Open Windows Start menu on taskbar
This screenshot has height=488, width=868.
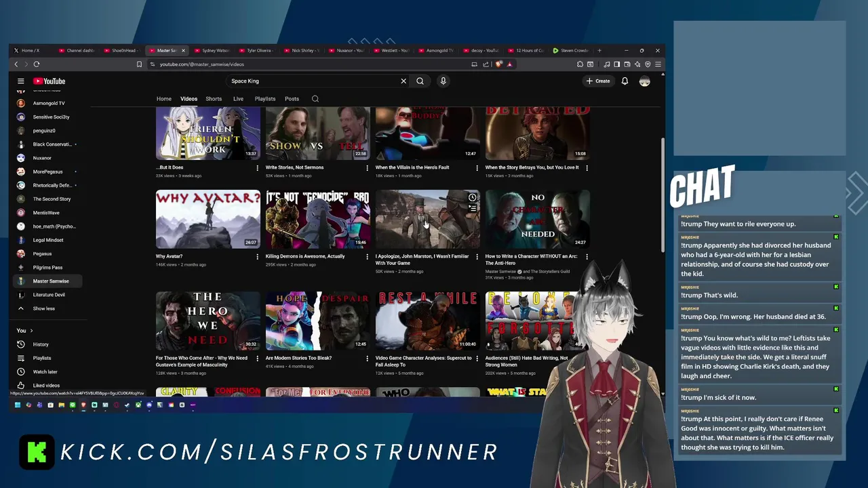(18, 405)
